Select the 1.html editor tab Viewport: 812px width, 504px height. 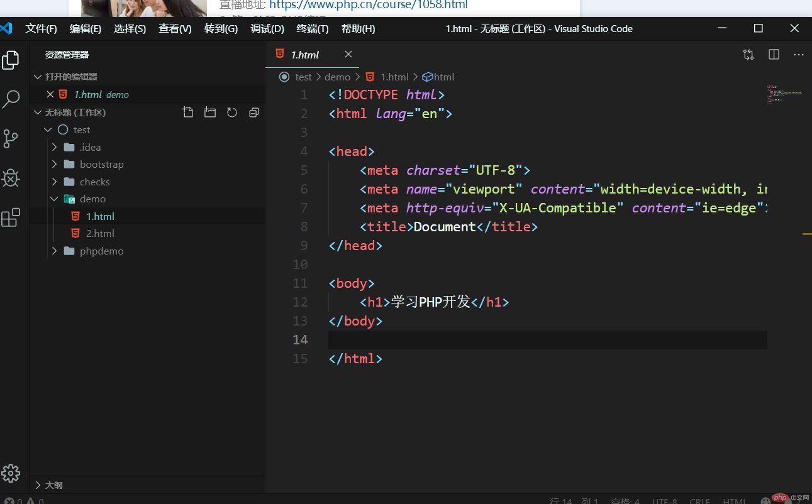[x=312, y=55]
